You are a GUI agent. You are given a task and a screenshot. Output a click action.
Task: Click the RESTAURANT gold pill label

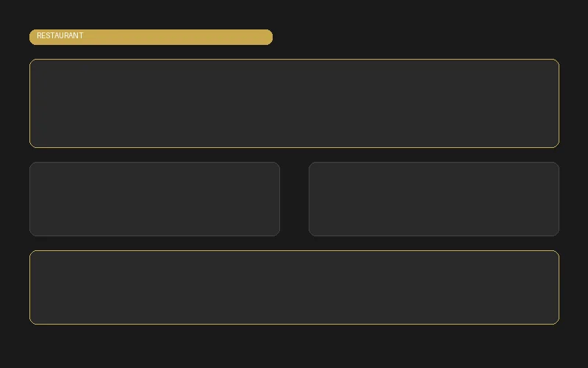coord(151,38)
